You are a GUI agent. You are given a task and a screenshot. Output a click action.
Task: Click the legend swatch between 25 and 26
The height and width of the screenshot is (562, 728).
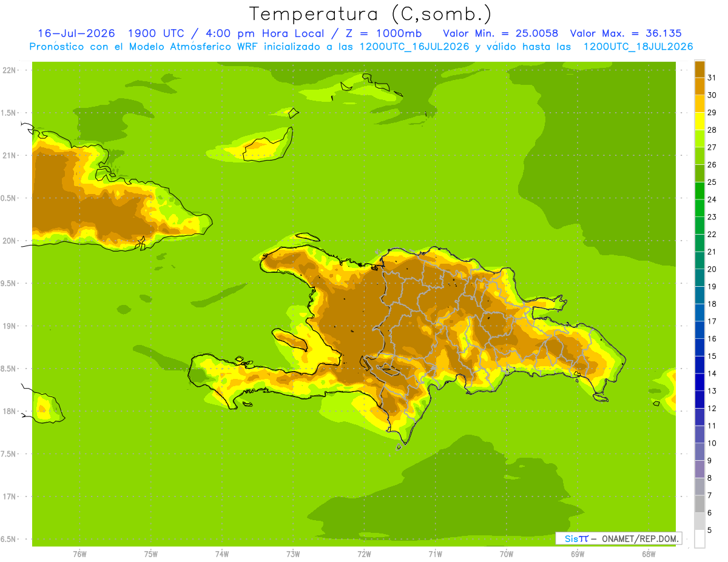[699, 173]
